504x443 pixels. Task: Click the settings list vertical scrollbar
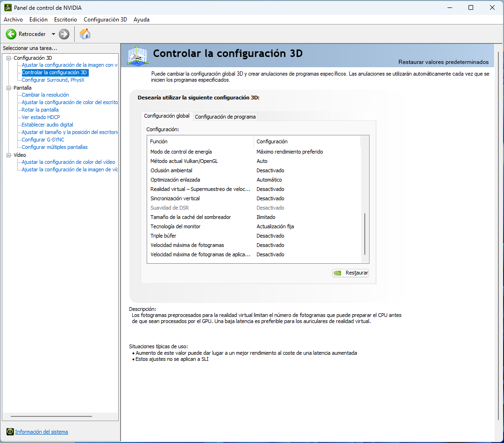pos(365,234)
